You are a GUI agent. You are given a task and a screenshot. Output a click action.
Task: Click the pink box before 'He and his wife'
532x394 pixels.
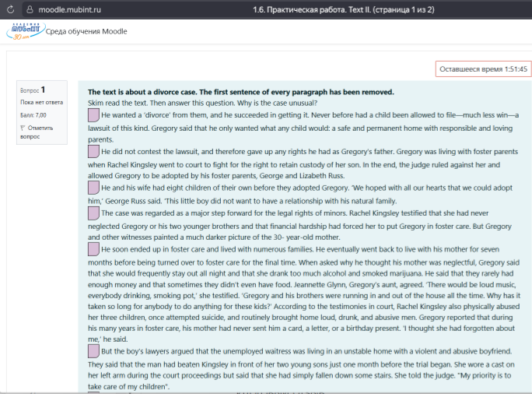click(x=93, y=188)
